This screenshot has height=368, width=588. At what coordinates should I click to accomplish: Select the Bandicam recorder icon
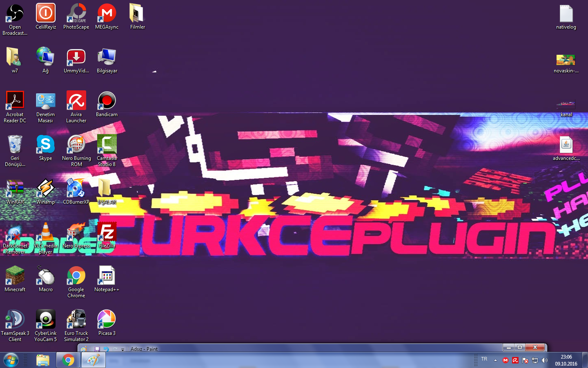click(x=107, y=104)
